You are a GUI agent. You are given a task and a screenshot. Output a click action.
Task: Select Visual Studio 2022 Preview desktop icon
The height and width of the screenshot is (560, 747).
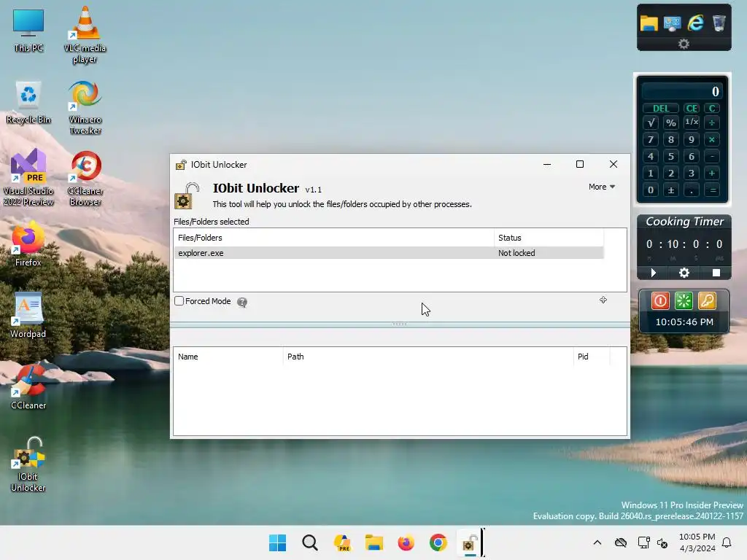coord(28,178)
